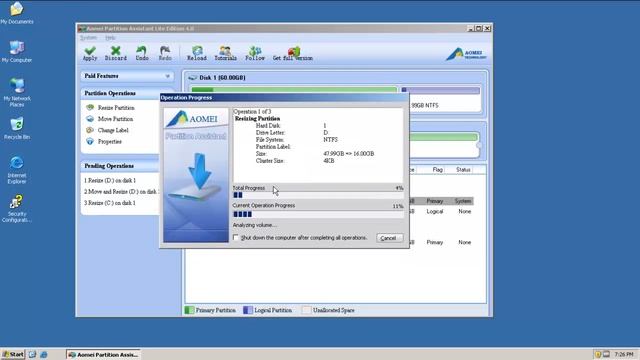Image resolution: width=640 pixels, height=360 pixels.
Task: Click the security shield icon in system tray
Action: click(x=598, y=354)
